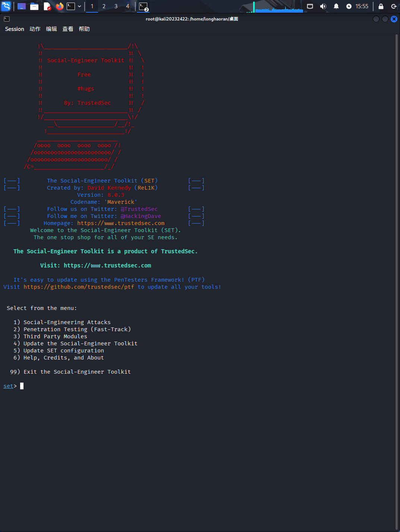Click the 'Select from the menu:' text
Image resolution: width=400 pixels, height=532 pixels.
point(42,308)
